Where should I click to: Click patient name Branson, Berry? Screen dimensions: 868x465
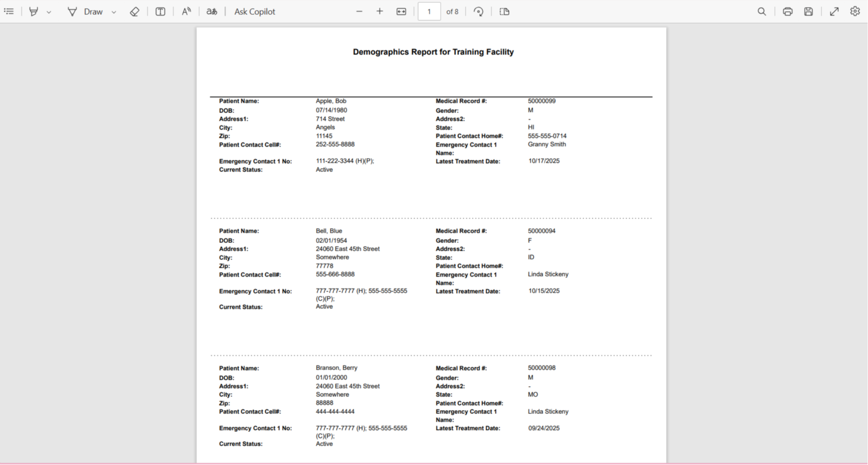click(x=336, y=368)
